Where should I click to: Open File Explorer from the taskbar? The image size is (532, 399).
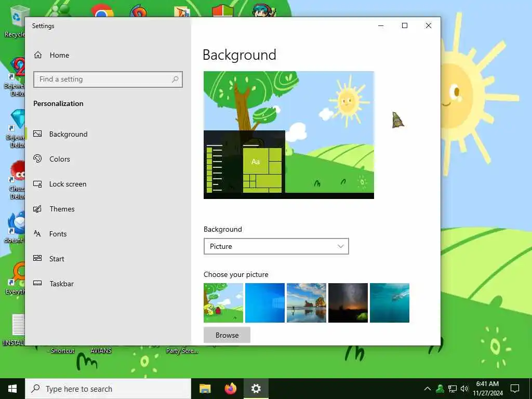click(x=205, y=389)
